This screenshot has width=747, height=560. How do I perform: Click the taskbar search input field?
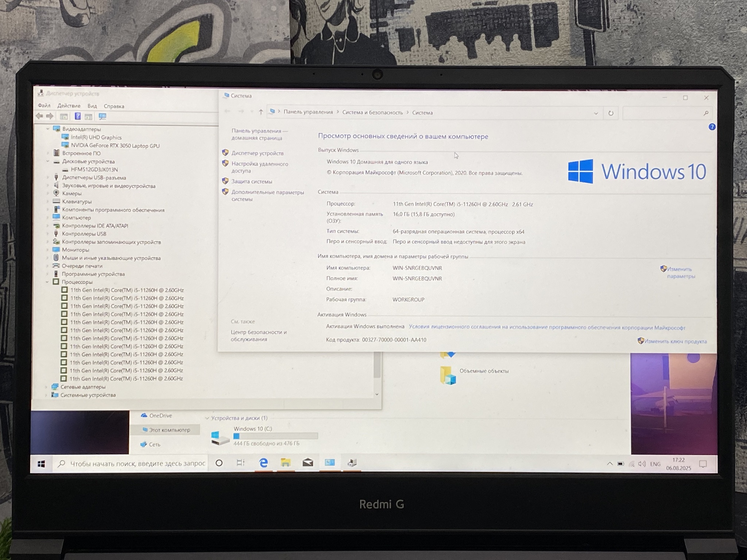coord(137,463)
